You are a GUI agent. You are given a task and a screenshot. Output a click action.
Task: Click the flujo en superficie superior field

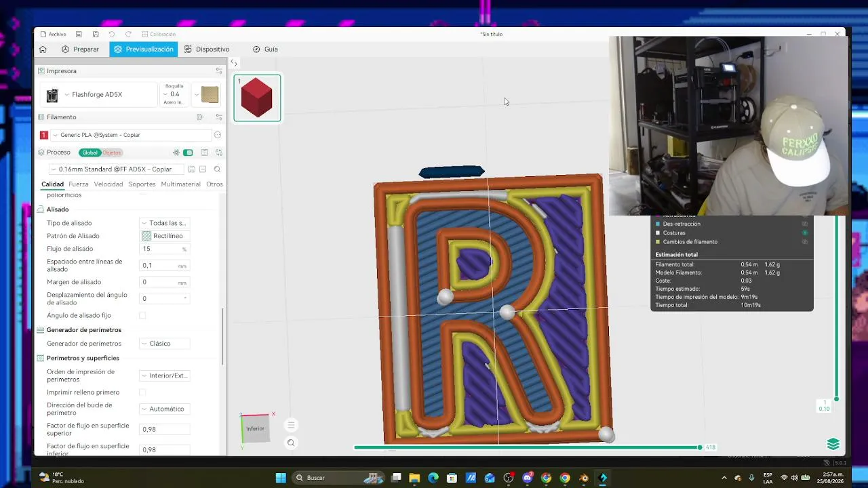coord(164,429)
